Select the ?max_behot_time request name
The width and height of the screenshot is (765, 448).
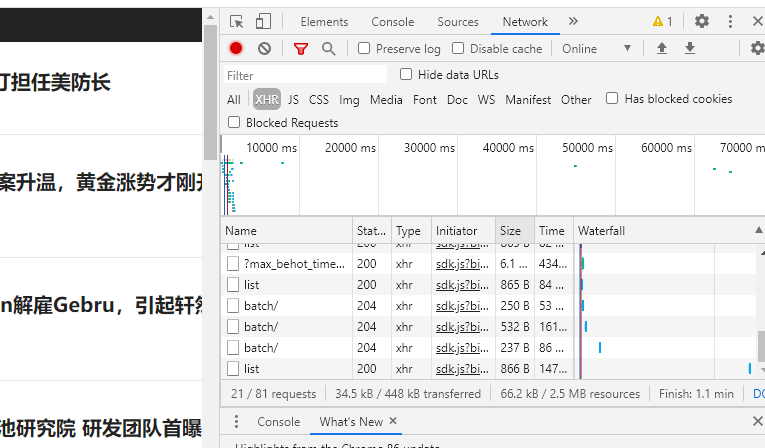[294, 264]
